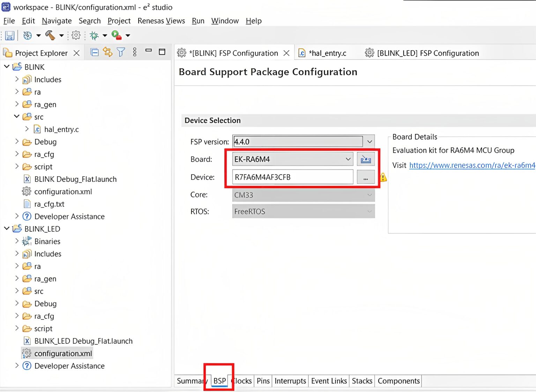Image resolution: width=536 pixels, height=392 pixels.
Task: Open the FSP version dropdown
Action: point(369,142)
